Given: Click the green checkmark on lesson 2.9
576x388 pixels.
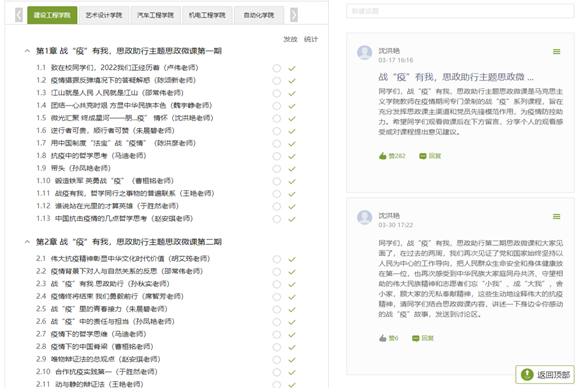Looking at the screenshot, I should pyautogui.click(x=292, y=360).
